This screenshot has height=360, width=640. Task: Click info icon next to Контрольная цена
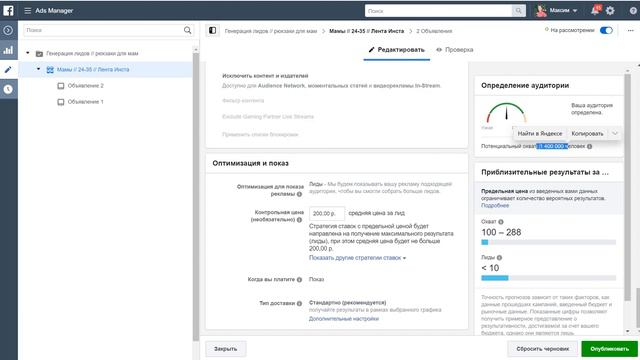coord(300,220)
